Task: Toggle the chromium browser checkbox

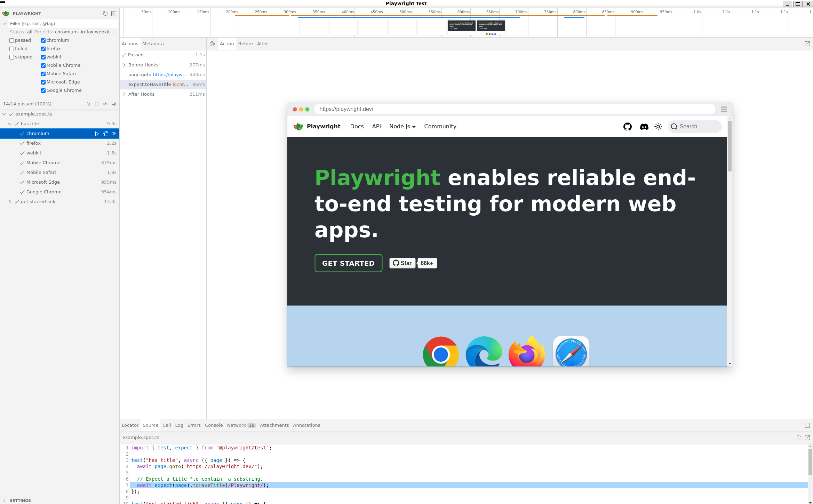Action: point(43,40)
